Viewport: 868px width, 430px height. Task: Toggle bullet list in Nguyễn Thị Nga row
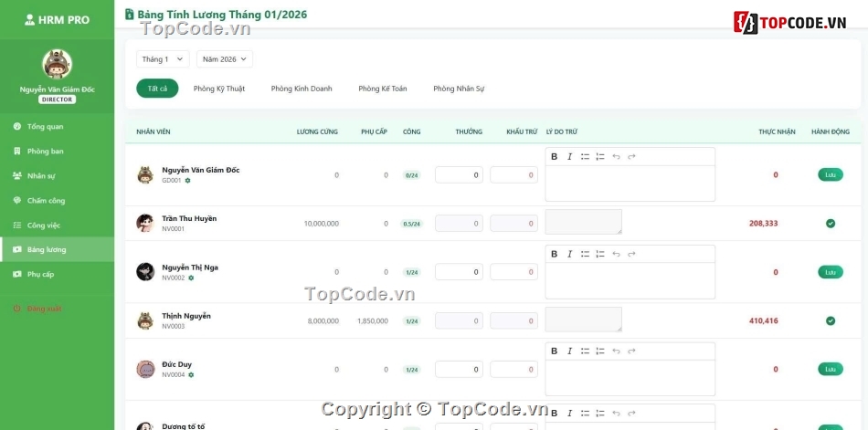click(x=585, y=254)
